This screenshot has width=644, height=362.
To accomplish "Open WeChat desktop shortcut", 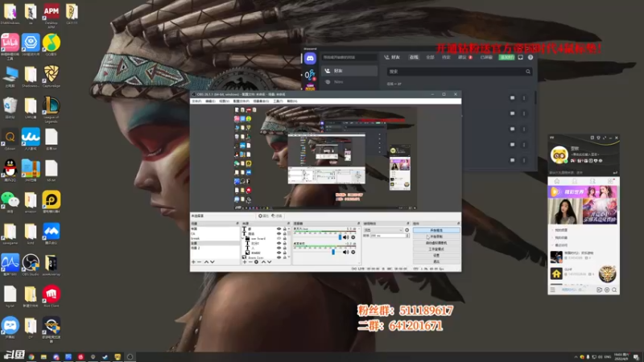I will 10,201.
